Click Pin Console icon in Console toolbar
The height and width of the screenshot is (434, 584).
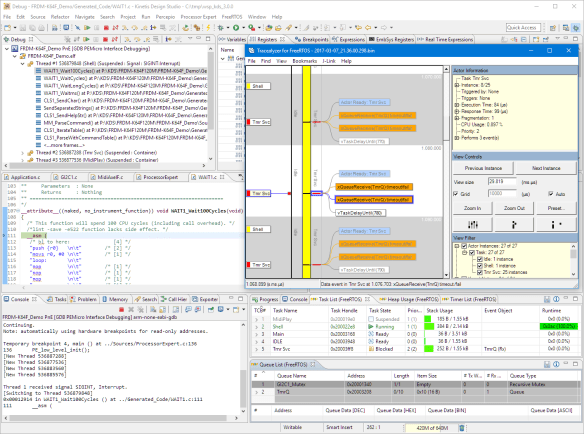[211, 310]
